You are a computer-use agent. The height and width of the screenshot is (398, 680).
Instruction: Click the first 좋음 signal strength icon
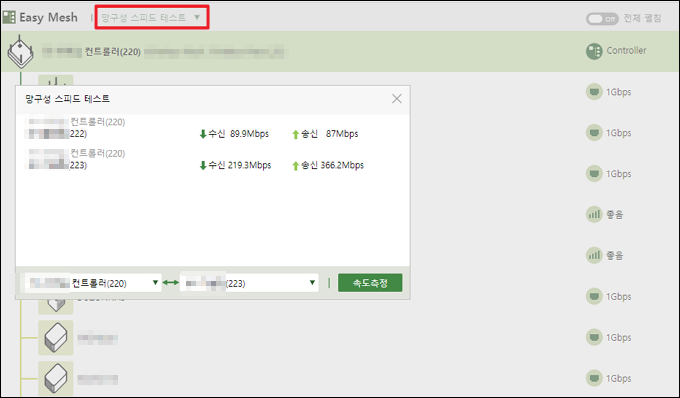594,215
